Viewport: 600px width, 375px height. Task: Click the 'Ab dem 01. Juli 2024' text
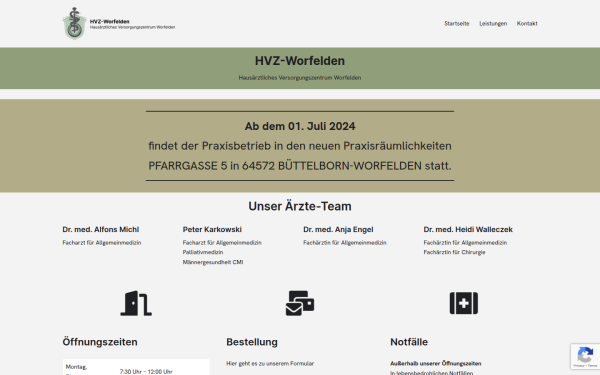[300, 126]
